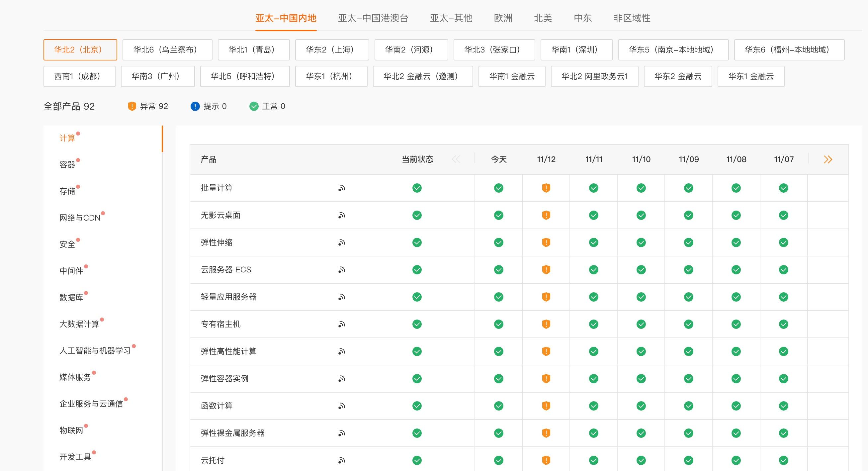Open the 安全 category in sidebar
Screen dimensions: 868x471
point(67,244)
